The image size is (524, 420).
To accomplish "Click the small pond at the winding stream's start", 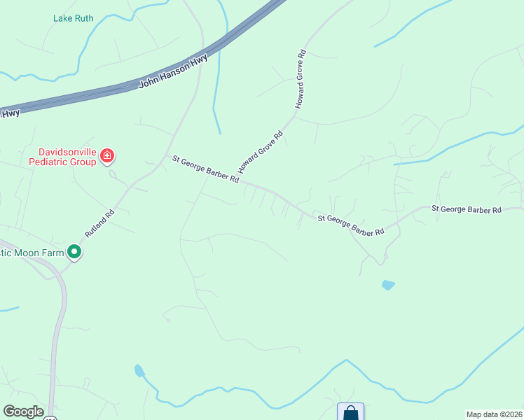I will (139, 370).
